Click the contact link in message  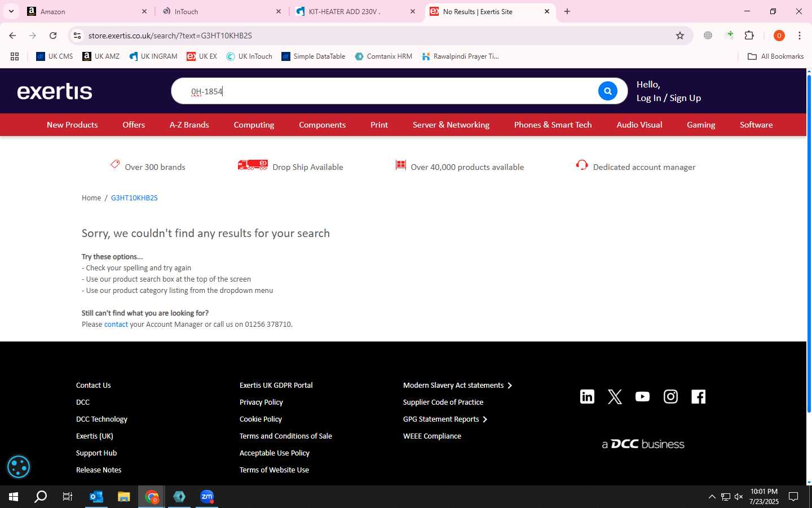116,325
